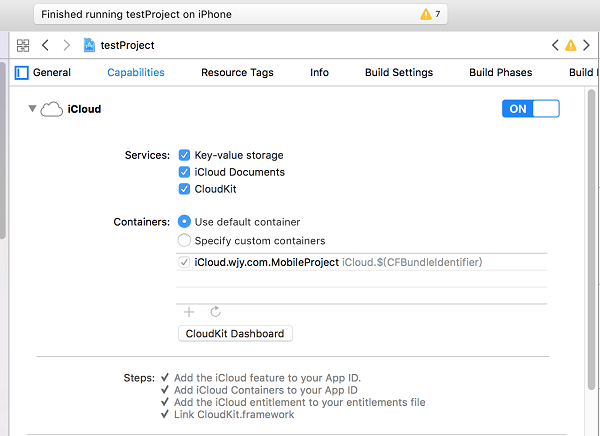Image resolution: width=600 pixels, height=436 pixels.
Task: Go forward with the right chevron
Action: [x=67, y=45]
